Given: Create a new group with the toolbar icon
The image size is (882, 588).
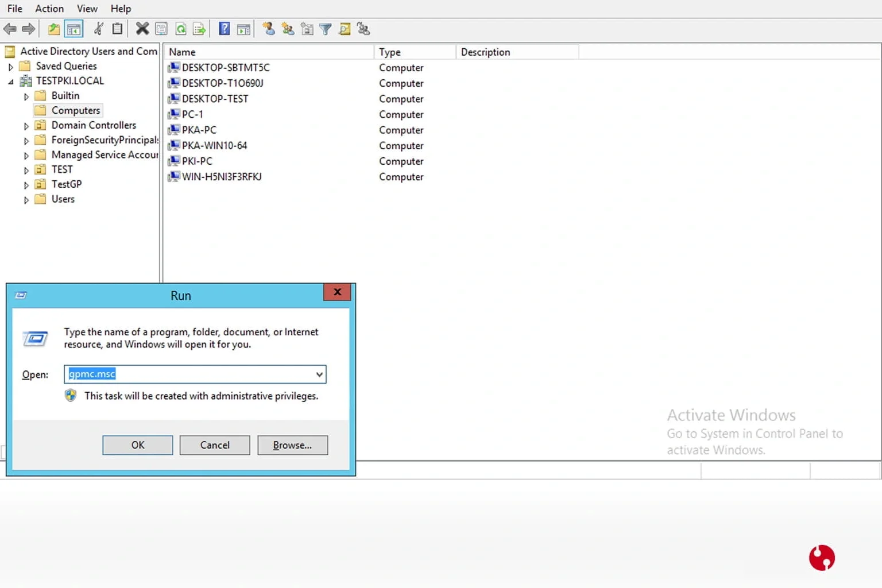Looking at the screenshot, I should tap(288, 29).
